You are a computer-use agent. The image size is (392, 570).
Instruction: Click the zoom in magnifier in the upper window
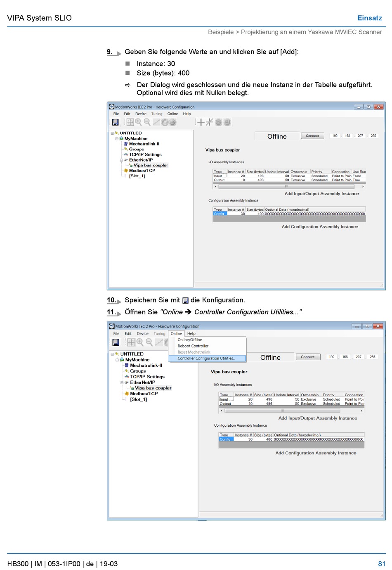pyautogui.click(x=138, y=122)
